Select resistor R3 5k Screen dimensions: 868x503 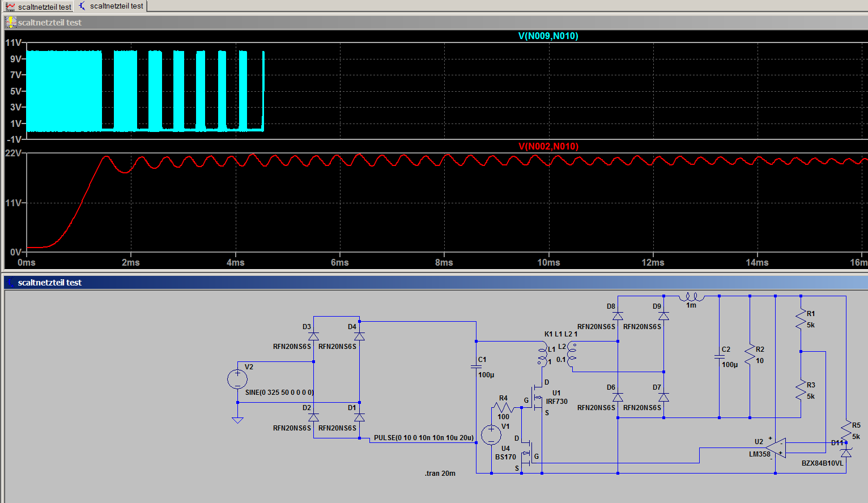point(801,390)
